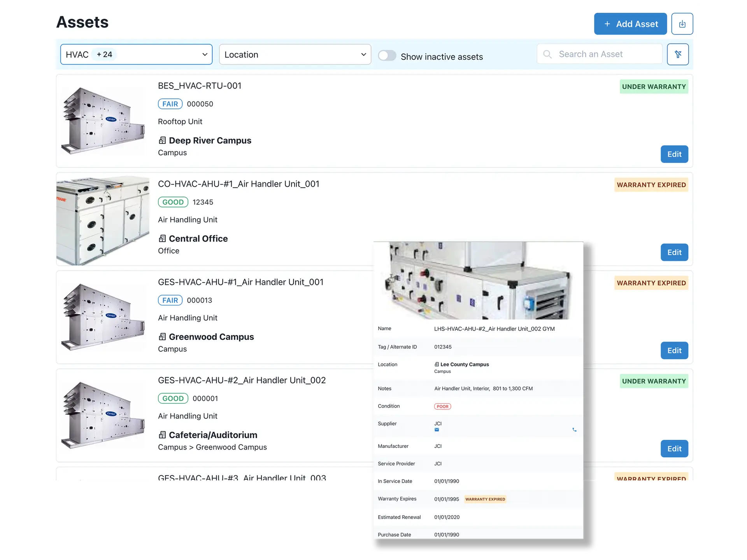Open the Greenwood Campus location link
Screen dimensions: 747x560
pos(211,337)
